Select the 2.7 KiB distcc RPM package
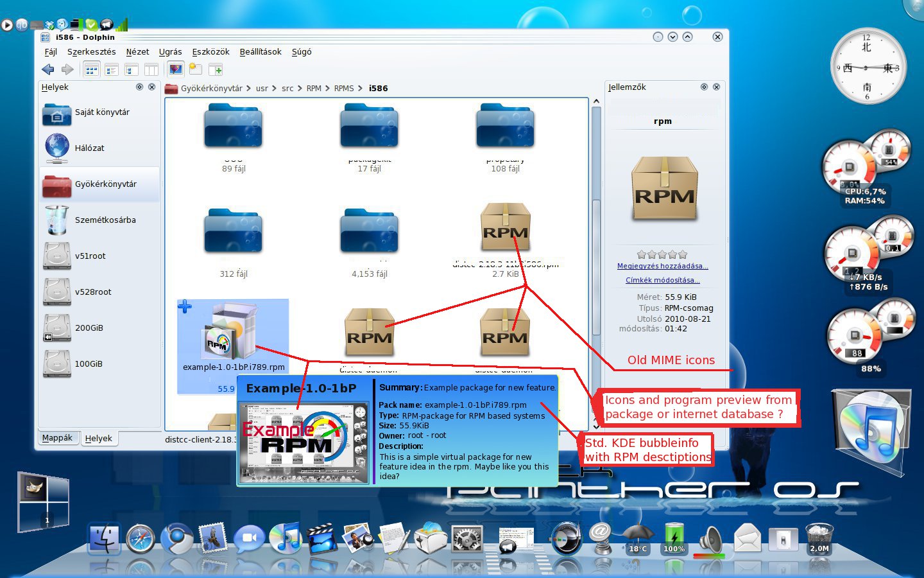Screen dimensions: 924x578 click(506, 228)
